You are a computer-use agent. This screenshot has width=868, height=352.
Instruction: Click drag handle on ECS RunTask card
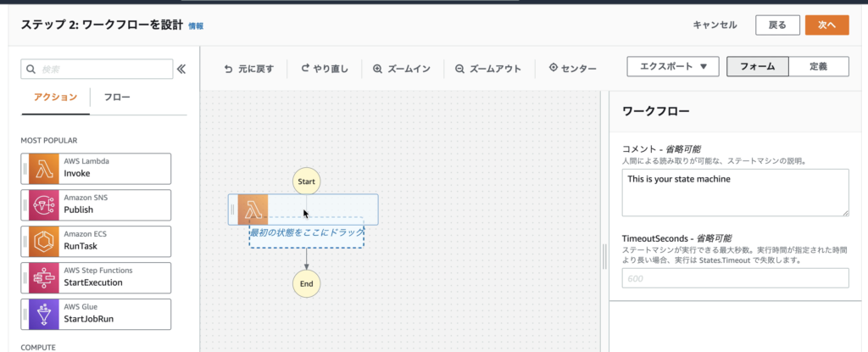click(x=25, y=242)
